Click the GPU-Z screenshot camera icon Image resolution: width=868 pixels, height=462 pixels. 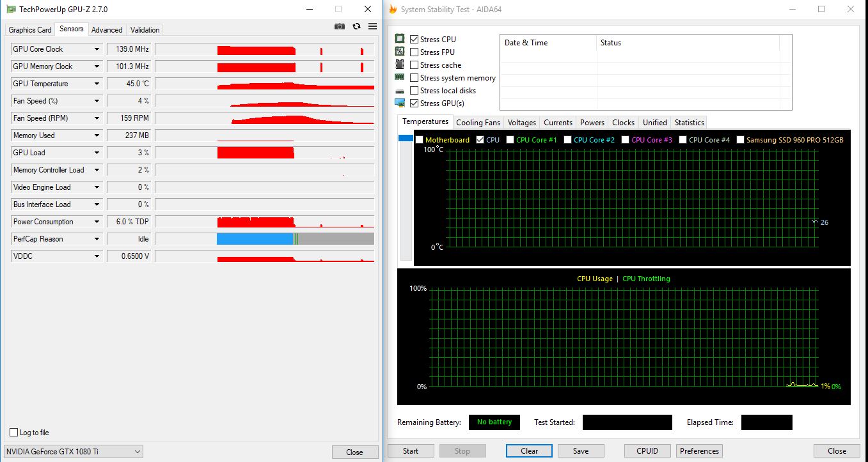click(x=340, y=26)
